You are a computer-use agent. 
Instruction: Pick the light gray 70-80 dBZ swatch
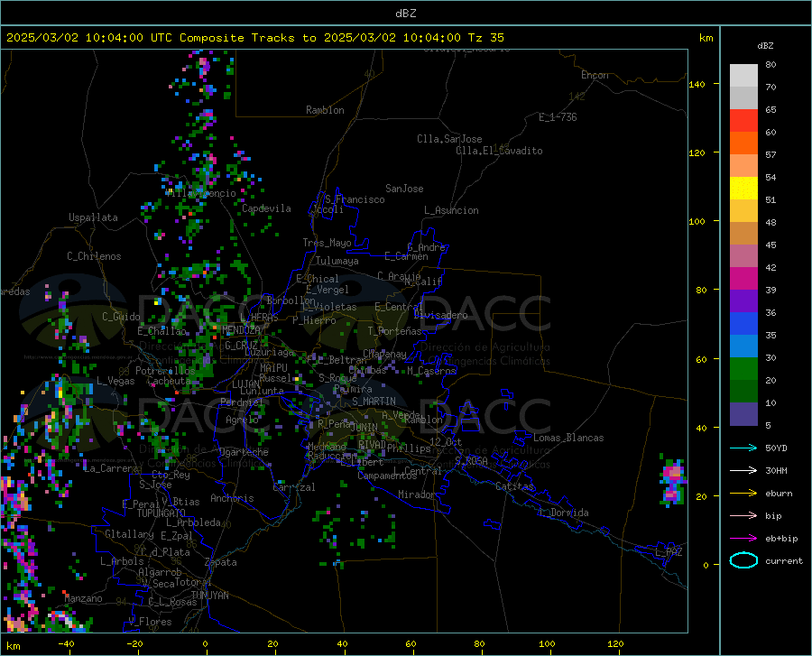coord(743,76)
